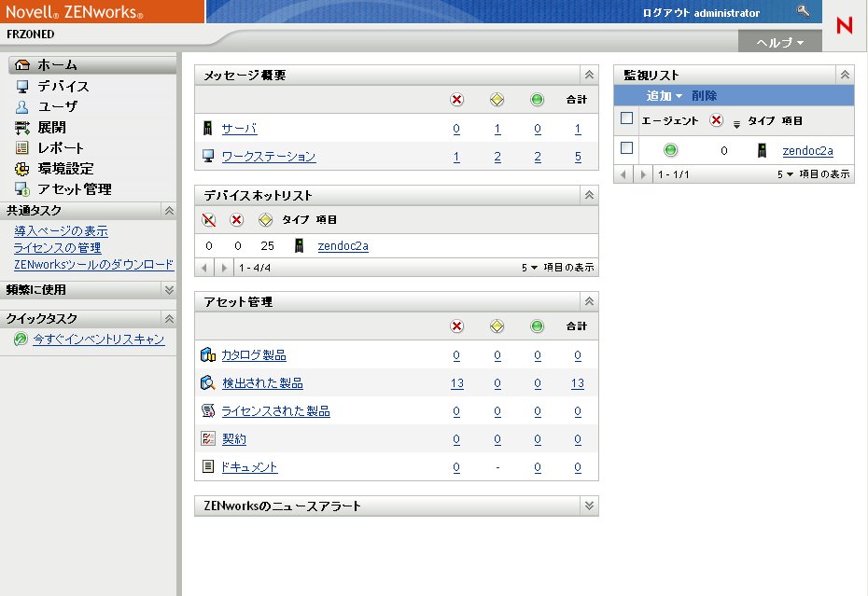Go to next page in device hot list
Viewport: 868px width, 596px height.
[224, 268]
